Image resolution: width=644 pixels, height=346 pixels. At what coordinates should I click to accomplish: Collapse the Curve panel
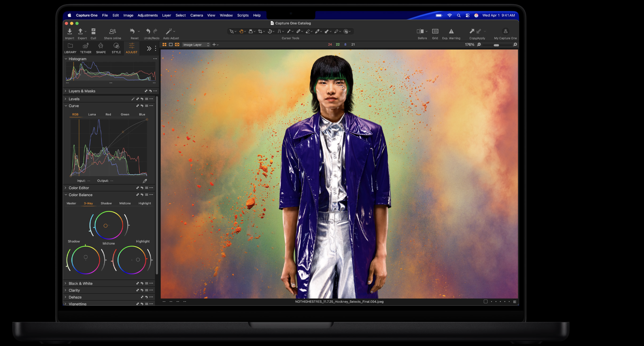coord(66,106)
